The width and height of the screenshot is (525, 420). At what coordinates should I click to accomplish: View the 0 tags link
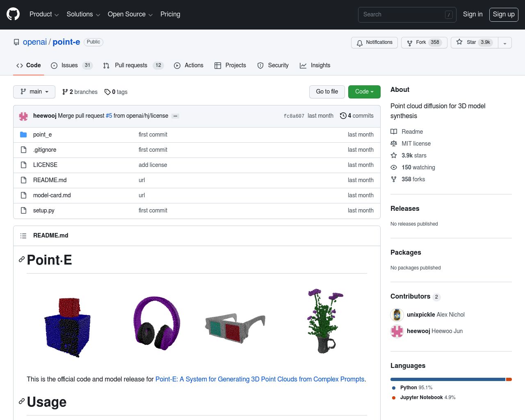tap(116, 92)
